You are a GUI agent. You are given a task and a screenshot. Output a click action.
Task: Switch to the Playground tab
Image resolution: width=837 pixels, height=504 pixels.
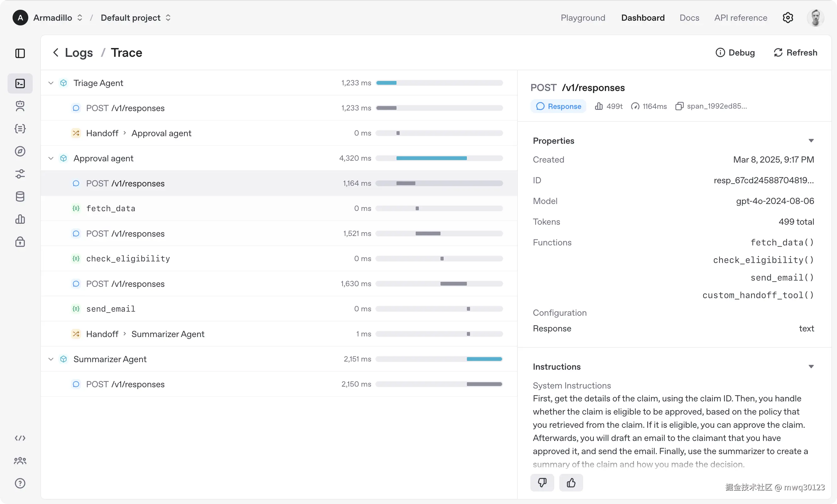[x=583, y=18]
